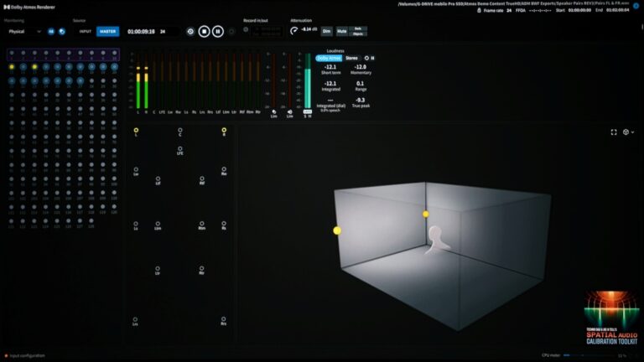Viewport: 644px width, 362px height.
Task: Click the lock icon beside Frame rate
Action: (479, 10)
